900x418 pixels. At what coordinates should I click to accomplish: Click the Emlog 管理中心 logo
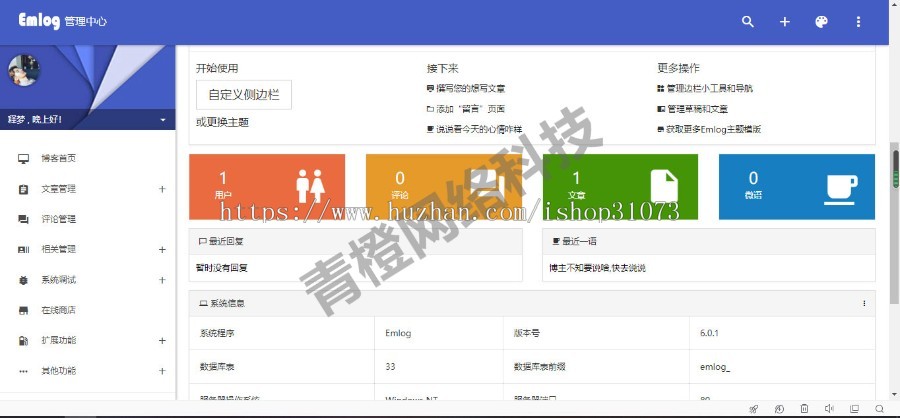coord(63,21)
